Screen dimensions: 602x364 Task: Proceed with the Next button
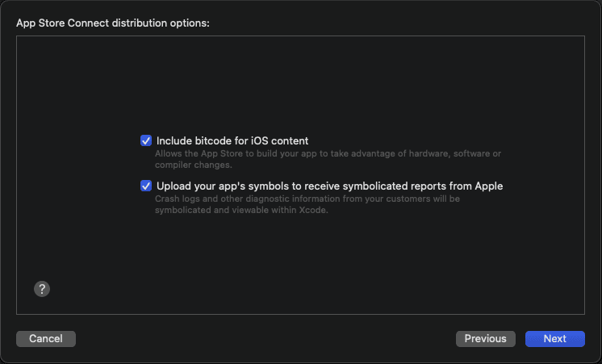click(554, 339)
